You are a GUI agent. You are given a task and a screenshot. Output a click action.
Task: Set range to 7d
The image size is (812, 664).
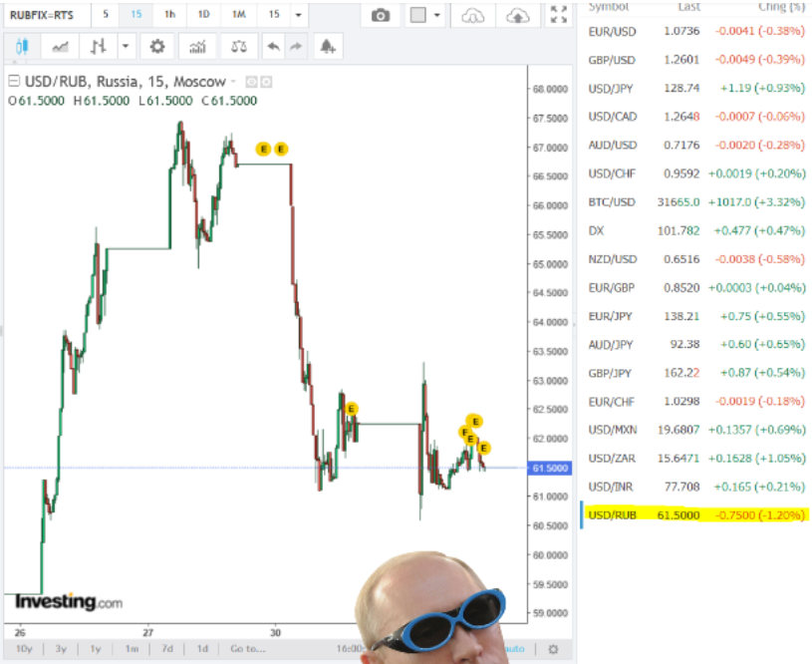(x=167, y=649)
